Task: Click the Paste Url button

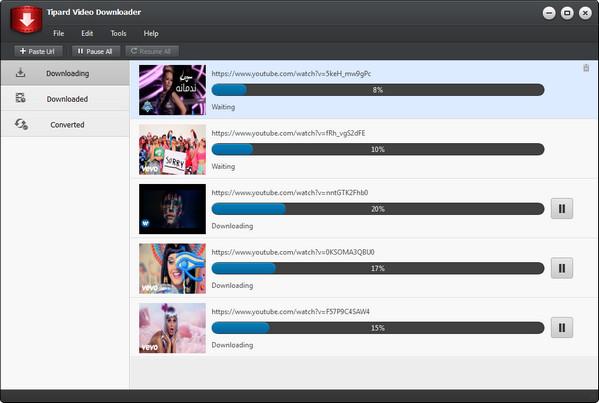Action: click(38, 51)
